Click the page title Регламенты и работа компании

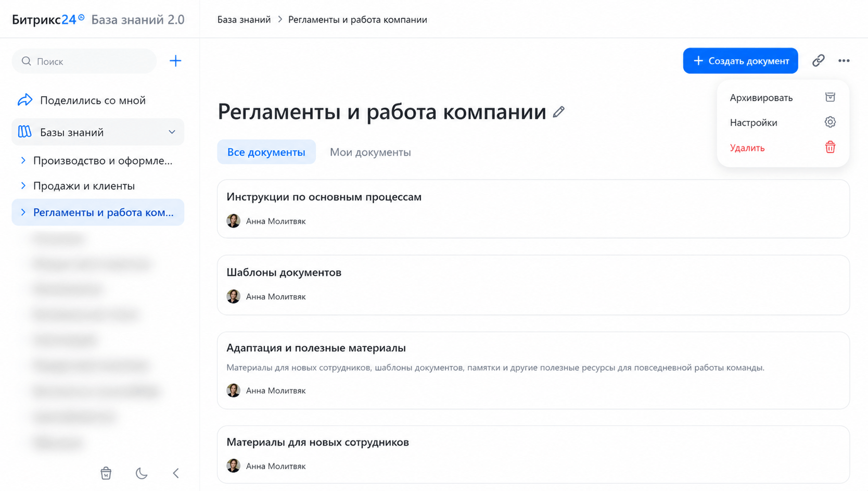point(382,111)
